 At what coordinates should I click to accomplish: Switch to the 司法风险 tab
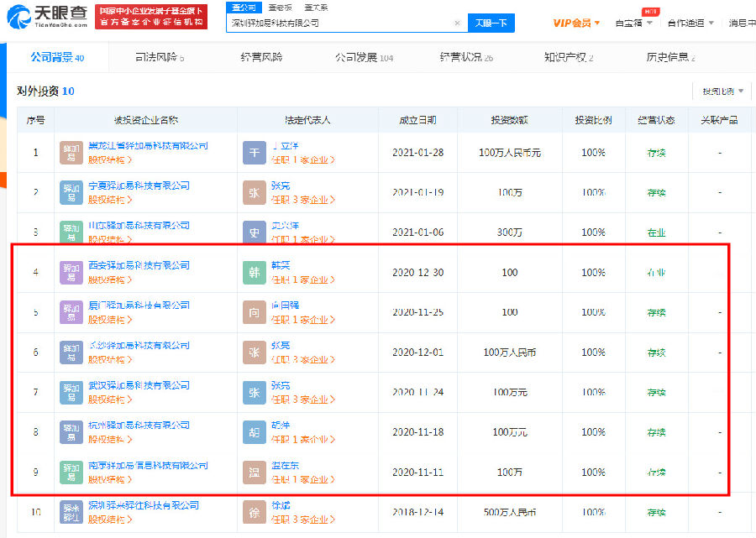coord(159,57)
